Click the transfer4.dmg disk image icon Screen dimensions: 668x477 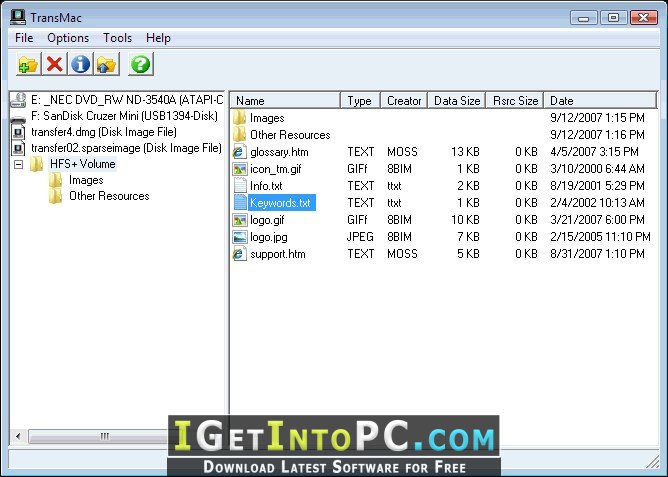click(18, 132)
